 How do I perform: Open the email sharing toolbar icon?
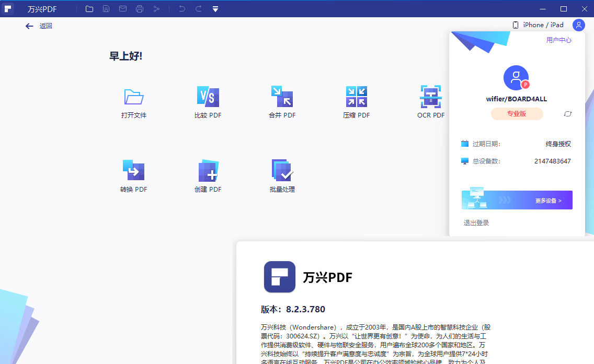click(123, 8)
